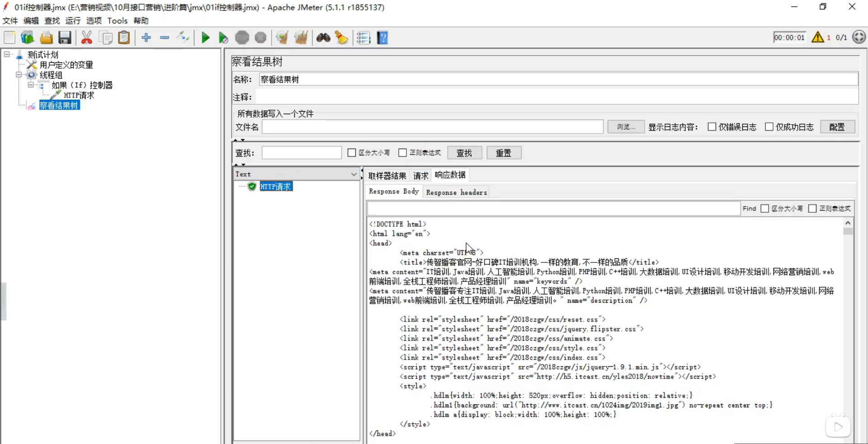868x444 pixels.
Task: Select 用户定义的变量 tree item
Action: click(66, 65)
